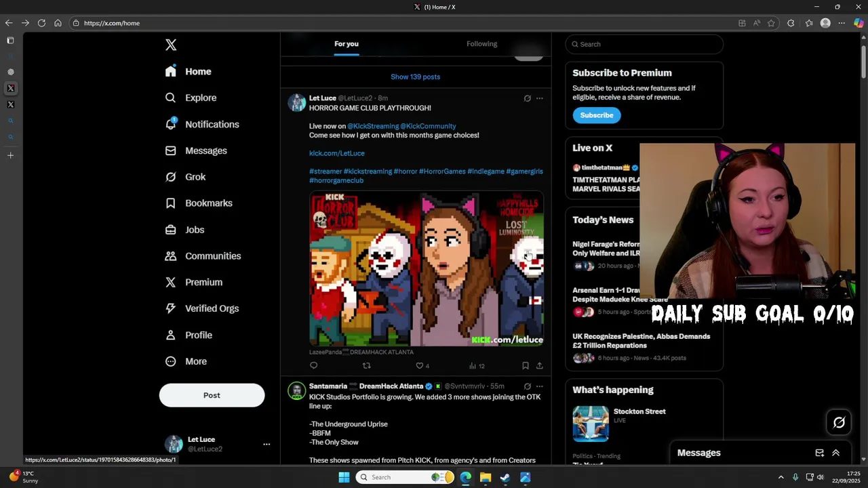The height and width of the screenshot is (488, 868).
Task: Switch to the For you tab
Action: (347, 44)
